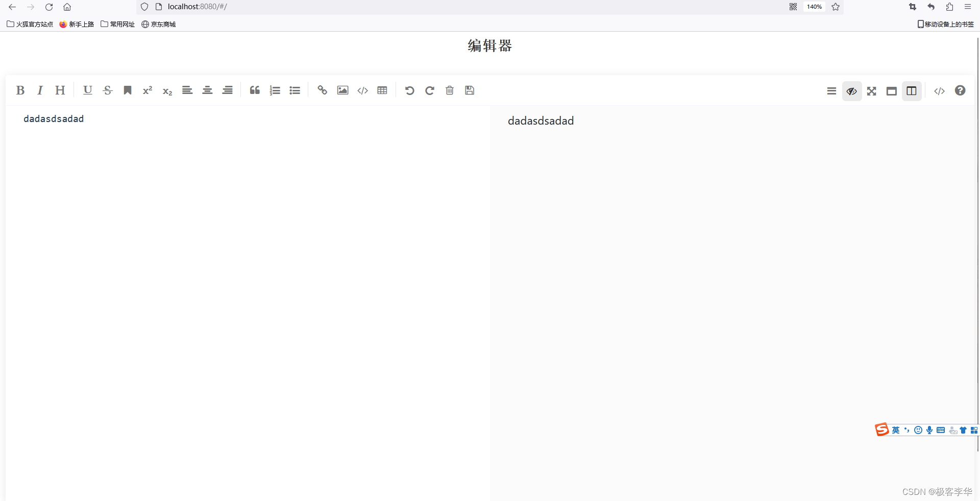The height and width of the screenshot is (501, 980).
Task: Open the 新手上路 bookmark
Action: (77, 24)
